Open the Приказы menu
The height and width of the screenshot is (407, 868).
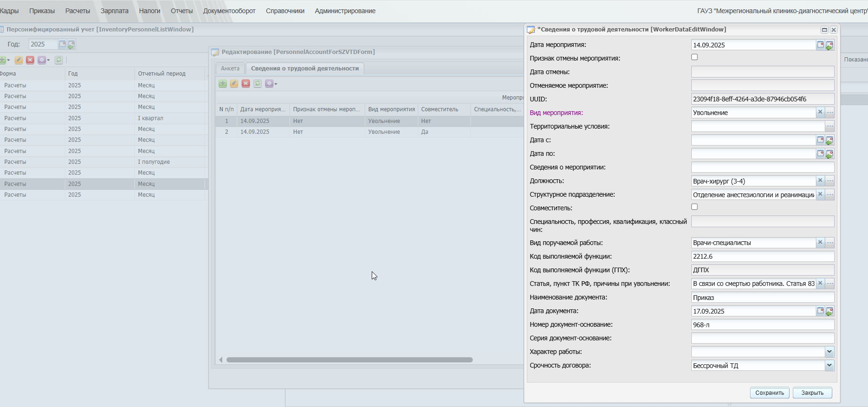click(42, 11)
